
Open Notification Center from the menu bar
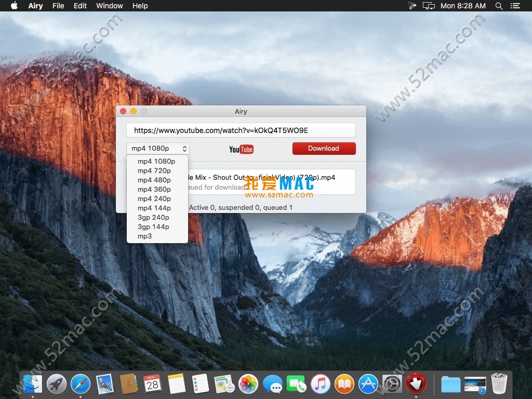click(515, 6)
